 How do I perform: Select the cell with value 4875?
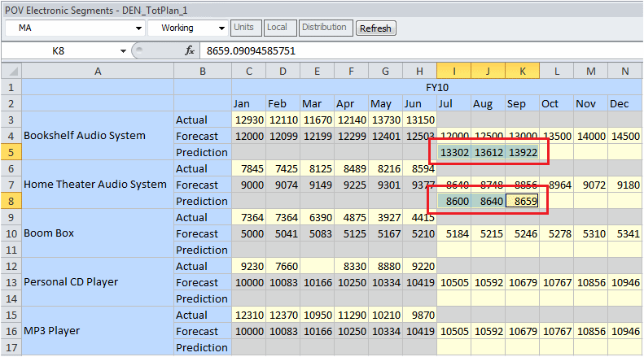(351, 217)
